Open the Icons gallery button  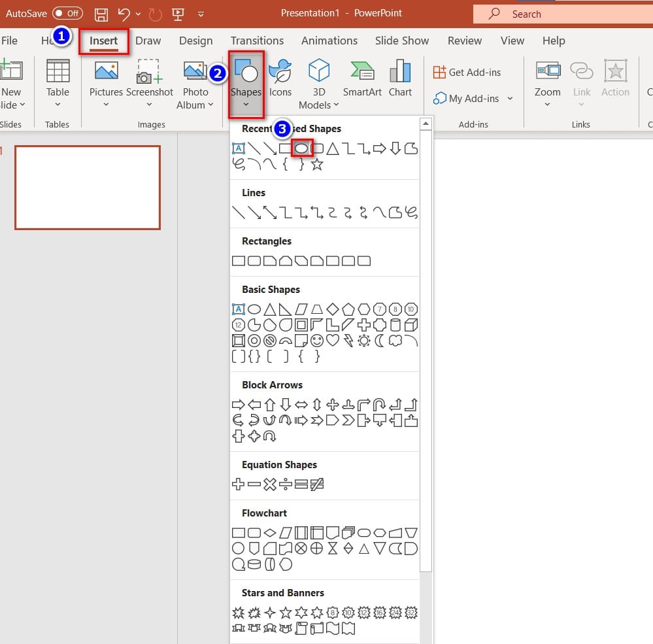[x=280, y=78]
